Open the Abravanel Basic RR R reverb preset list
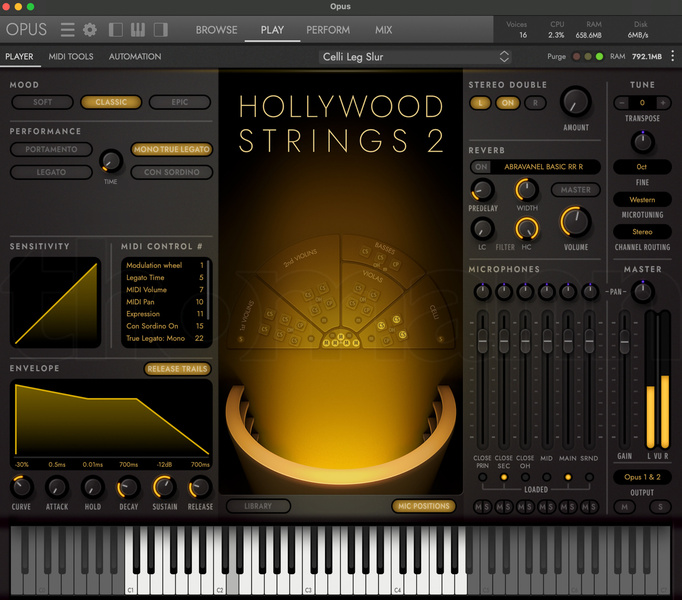682x600 pixels. pyautogui.click(x=544, y=167)
